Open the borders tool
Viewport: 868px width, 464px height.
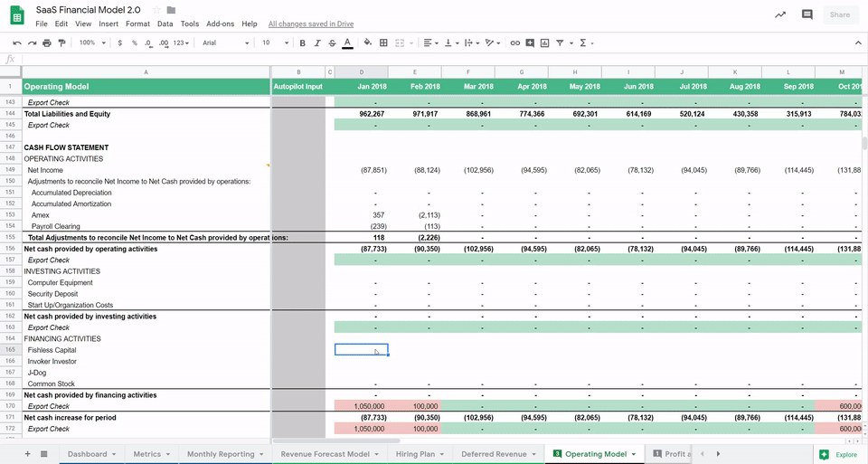click(383, 43)
